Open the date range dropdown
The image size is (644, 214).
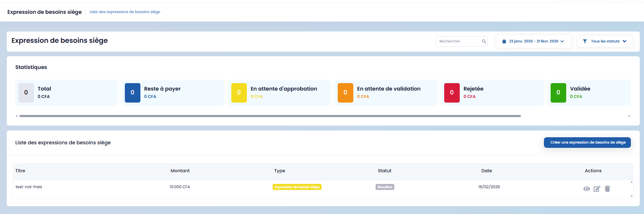click(x=533, y=41)
